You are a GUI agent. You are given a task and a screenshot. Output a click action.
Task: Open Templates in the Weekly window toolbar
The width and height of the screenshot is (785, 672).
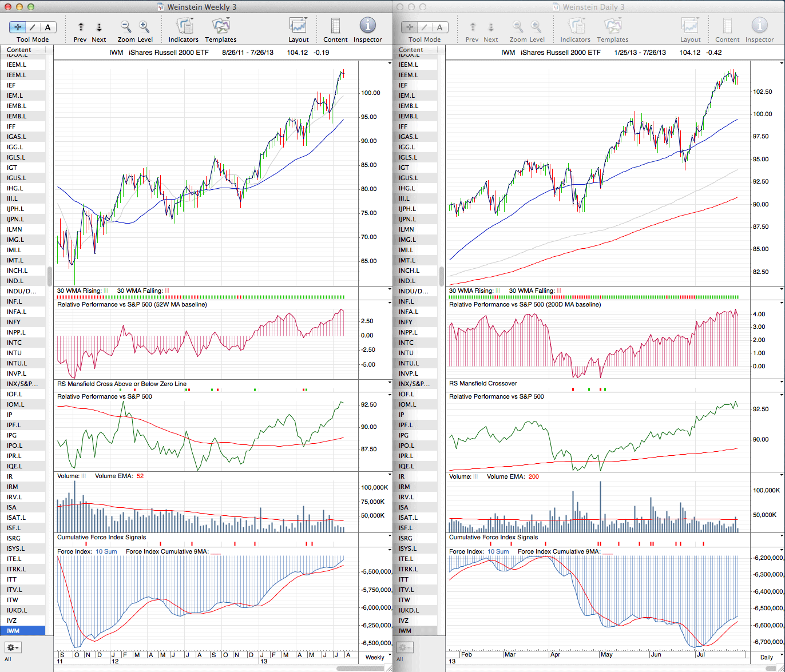pos(220,26)
